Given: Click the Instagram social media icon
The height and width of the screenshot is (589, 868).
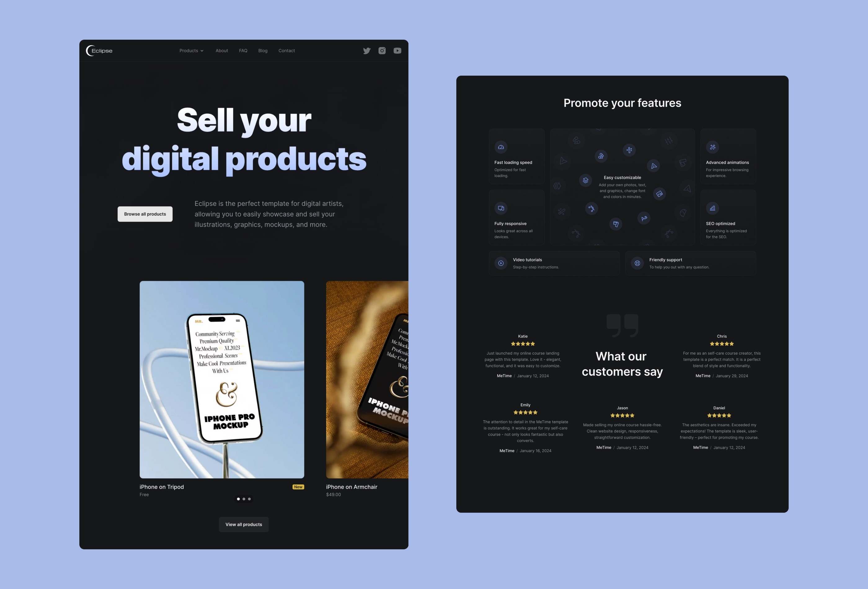Looking at the screenshot, I should pyautogui.click(x=382, y=50).
